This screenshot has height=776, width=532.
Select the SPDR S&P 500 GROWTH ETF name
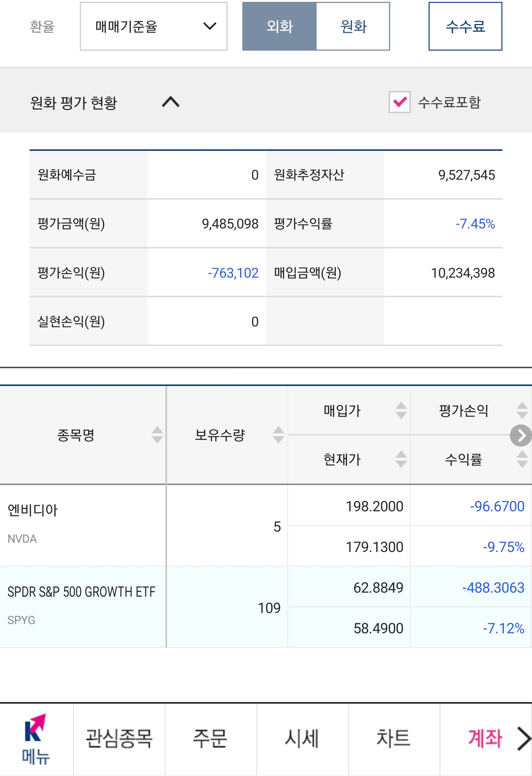point(81,592)
